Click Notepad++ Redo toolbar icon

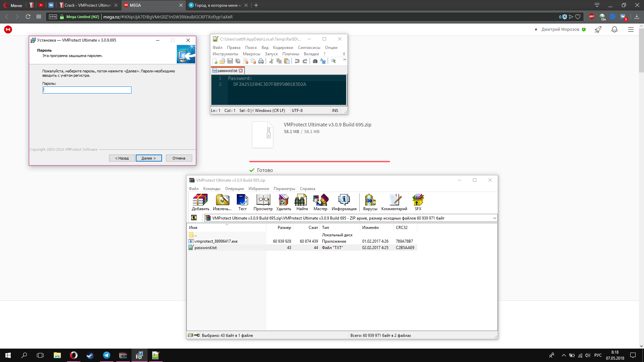tap(305, 61)
